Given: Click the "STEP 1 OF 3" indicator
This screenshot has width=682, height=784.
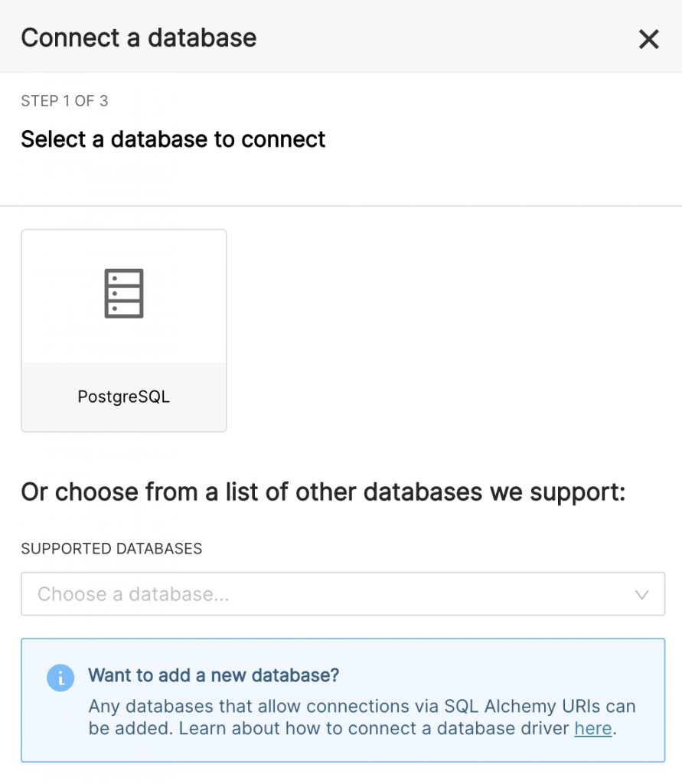Looking at the screenshot, I should (64, 101).
